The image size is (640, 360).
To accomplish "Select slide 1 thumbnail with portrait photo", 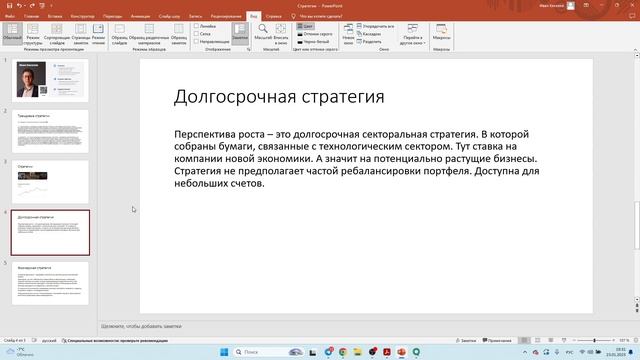I will [x=50, y=80].
